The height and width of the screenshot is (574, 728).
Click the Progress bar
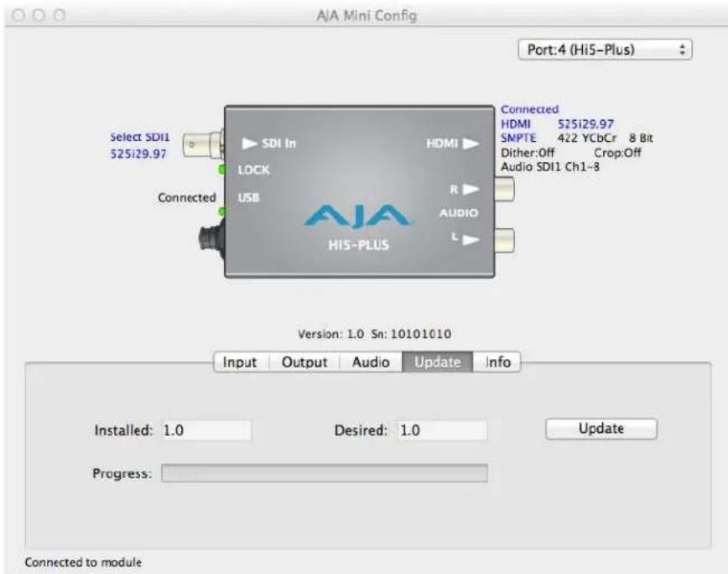point(325,473)
